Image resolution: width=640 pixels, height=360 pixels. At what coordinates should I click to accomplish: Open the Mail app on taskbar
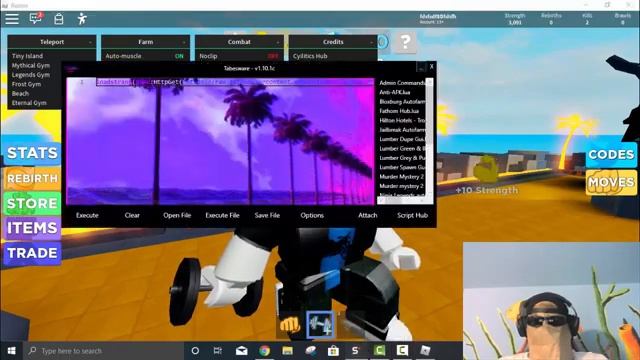(242, 351)
